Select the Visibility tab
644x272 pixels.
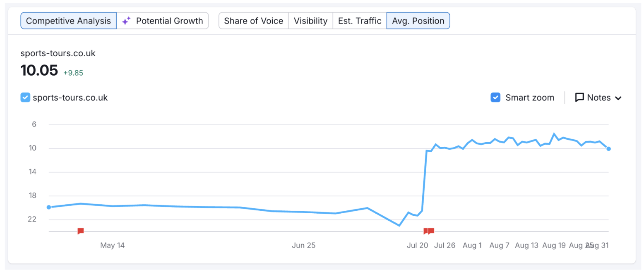(x=310, y=20)
